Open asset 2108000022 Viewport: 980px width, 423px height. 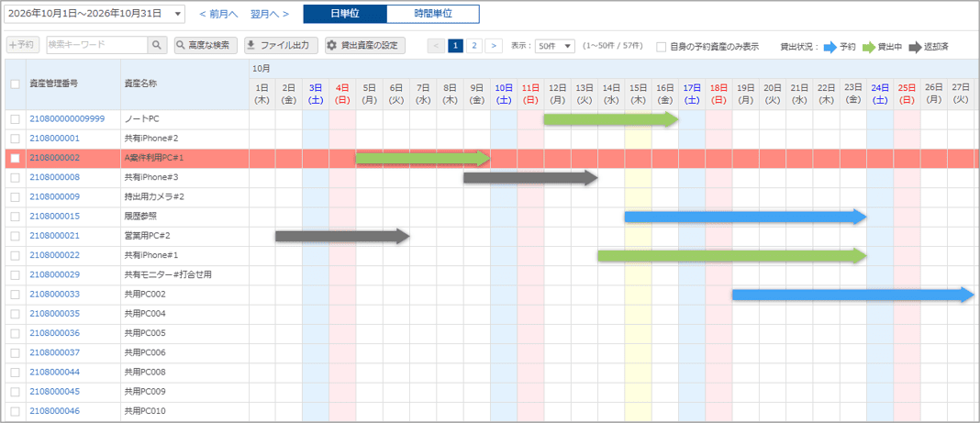coord(54,256)
